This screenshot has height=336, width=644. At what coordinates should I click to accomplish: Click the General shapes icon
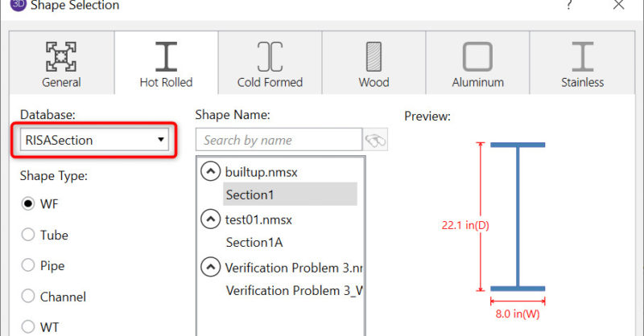pyautogui.click(x=61, y=56)
